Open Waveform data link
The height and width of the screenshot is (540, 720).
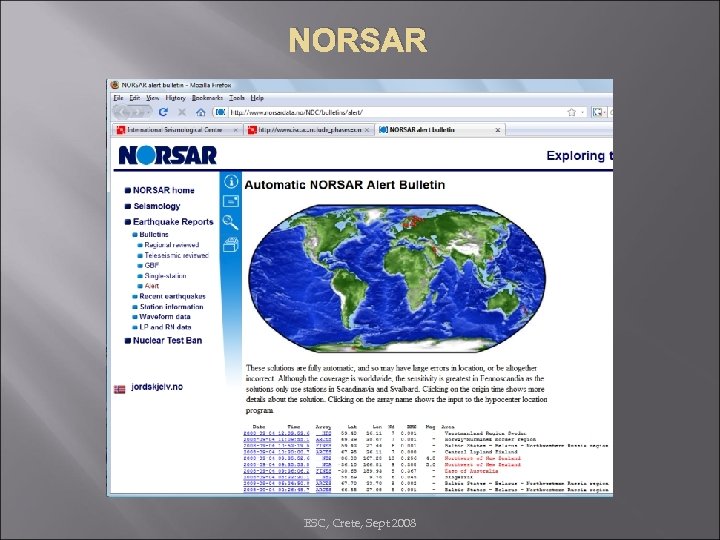tap(165, 317)
